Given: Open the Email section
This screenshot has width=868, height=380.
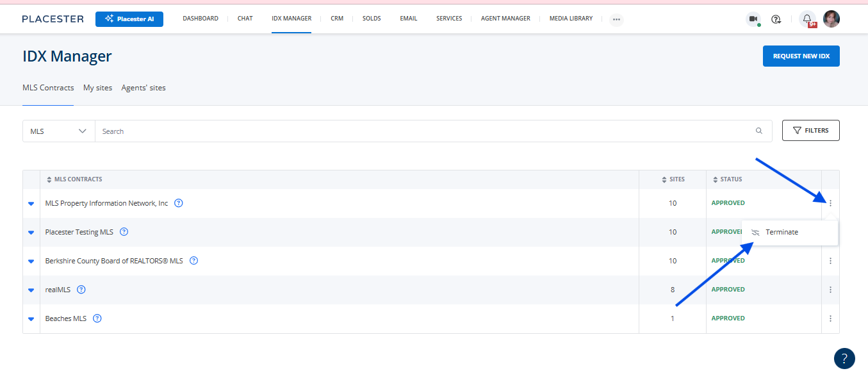Looking at the screenshot, I should (409, 19).
